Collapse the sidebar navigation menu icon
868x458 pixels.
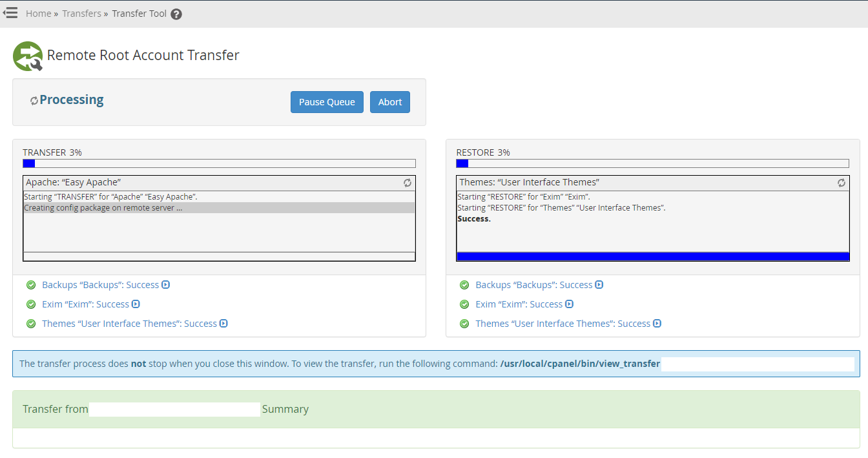(x=10, y=13)
